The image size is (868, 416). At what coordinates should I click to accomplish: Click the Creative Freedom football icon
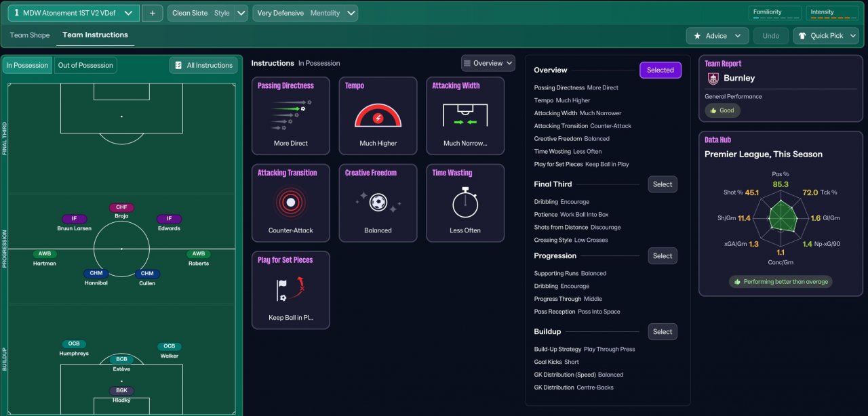tap(378, 202)
